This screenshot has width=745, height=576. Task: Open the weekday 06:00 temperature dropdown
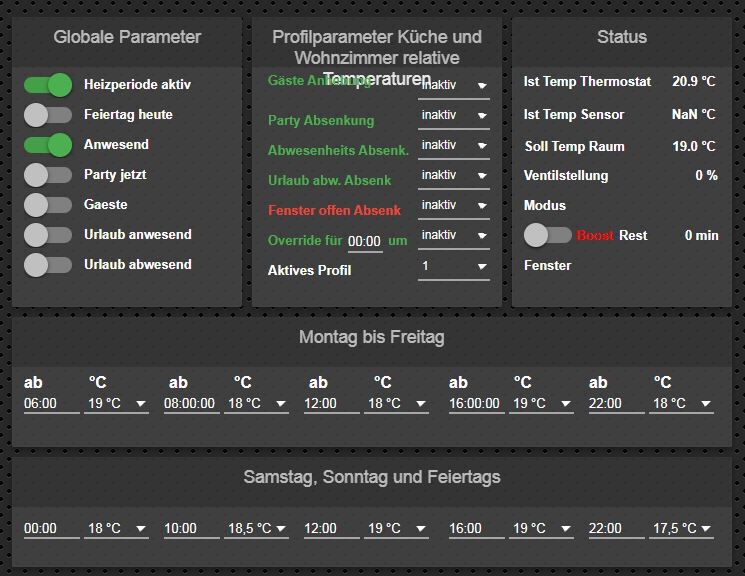[116, 404]
